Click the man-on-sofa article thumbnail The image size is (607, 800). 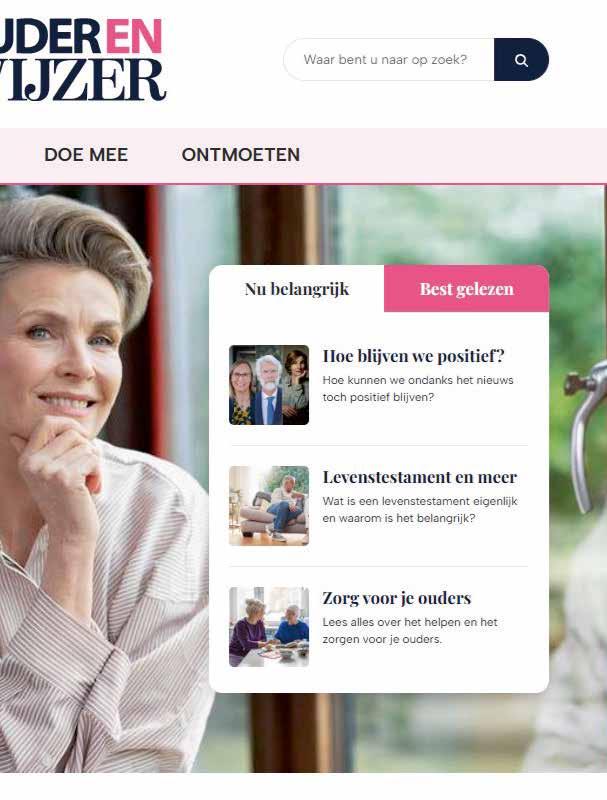(269, 506)
